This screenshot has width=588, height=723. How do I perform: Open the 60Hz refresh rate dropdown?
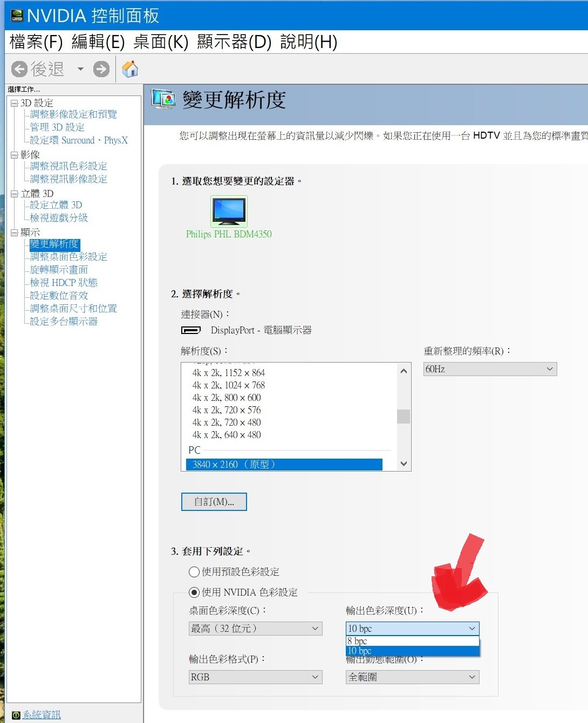pos(490,369)
